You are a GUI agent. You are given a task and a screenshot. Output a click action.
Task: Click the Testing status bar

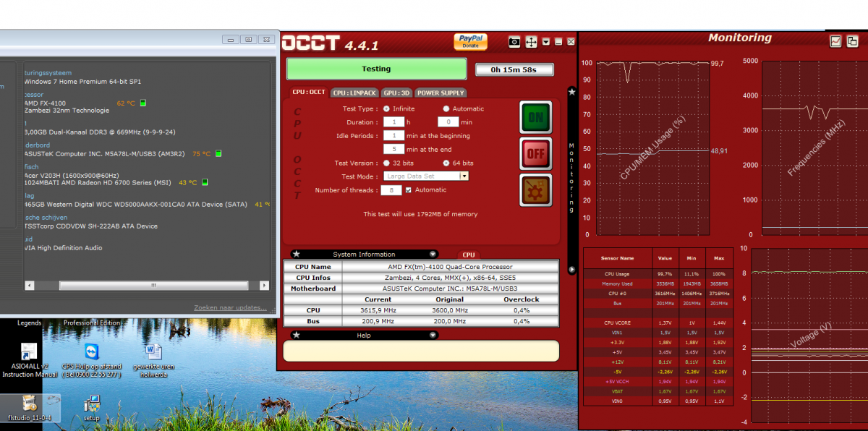click(376, 69)
